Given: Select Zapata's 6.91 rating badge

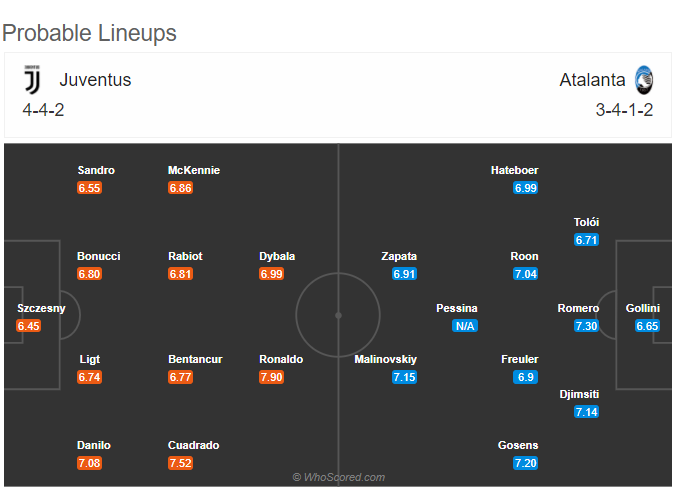Looking at the screenshot, I should point(404,274).
